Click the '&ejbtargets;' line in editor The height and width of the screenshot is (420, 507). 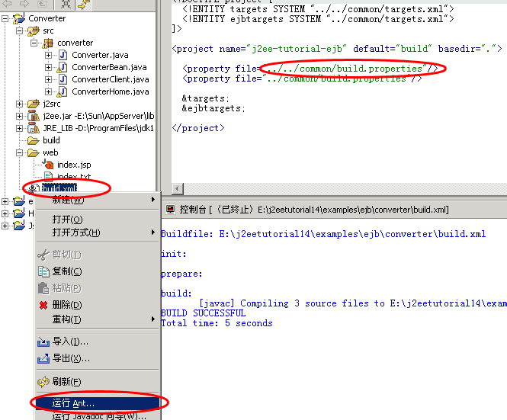click(x=213, y=108)
